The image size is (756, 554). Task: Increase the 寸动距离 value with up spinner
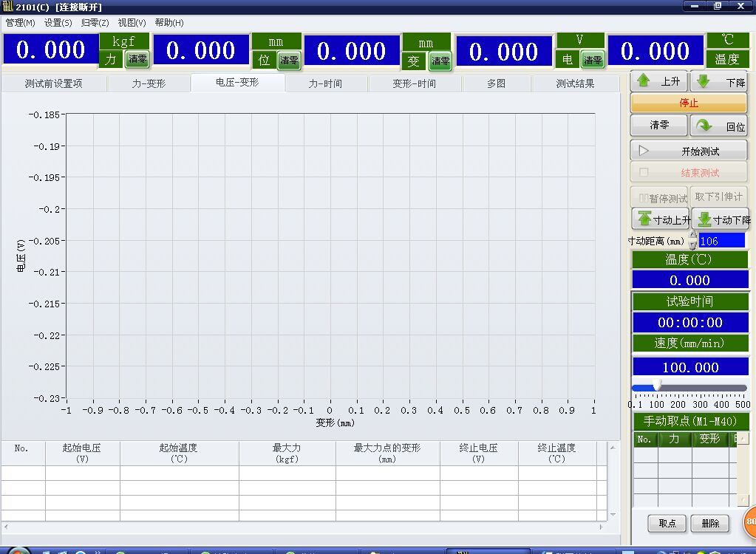point(693,236)
